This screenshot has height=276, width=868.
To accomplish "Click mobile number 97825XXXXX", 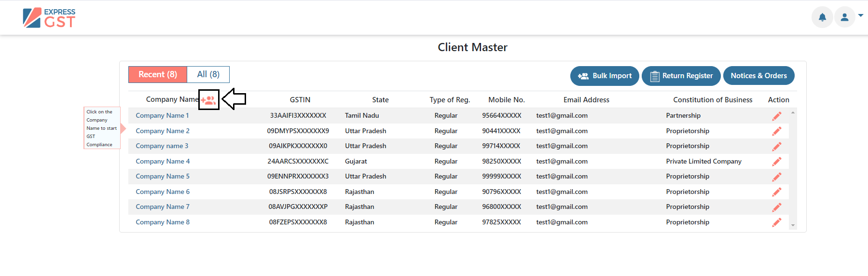I will [x=502, y=222].
